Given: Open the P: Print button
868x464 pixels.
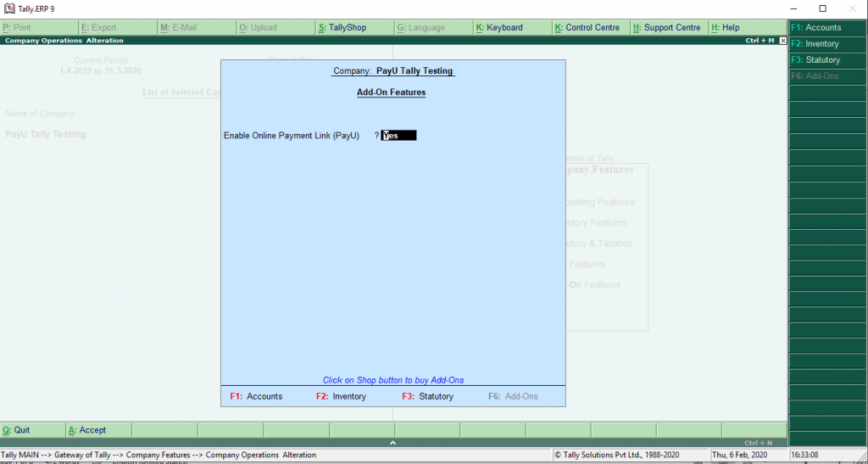Looking at the screenshot, I should 39,27.
